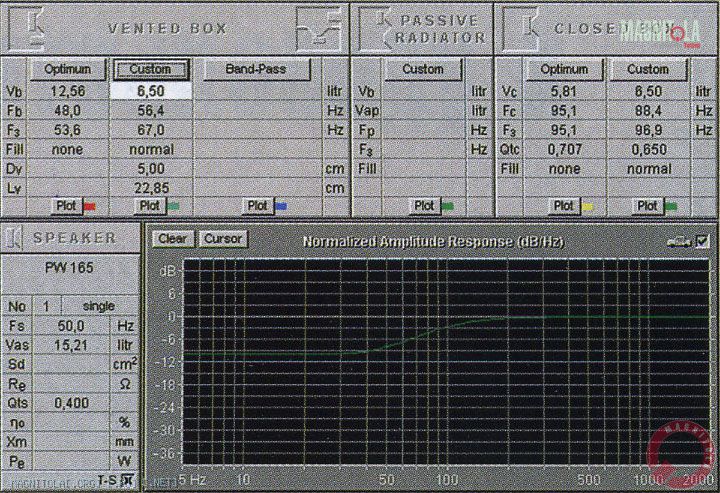
Task: Click the red swatch by Vented Optimum Plot
Action: [x=90, y=207]
